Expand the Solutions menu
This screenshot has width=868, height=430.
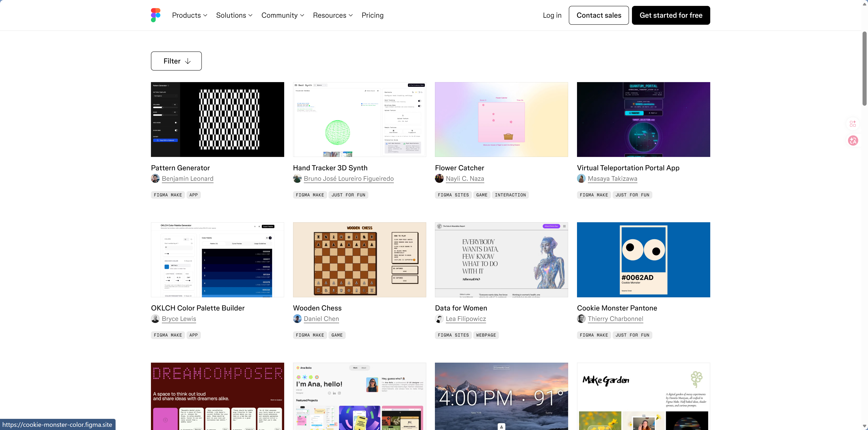tap(234, 15)
